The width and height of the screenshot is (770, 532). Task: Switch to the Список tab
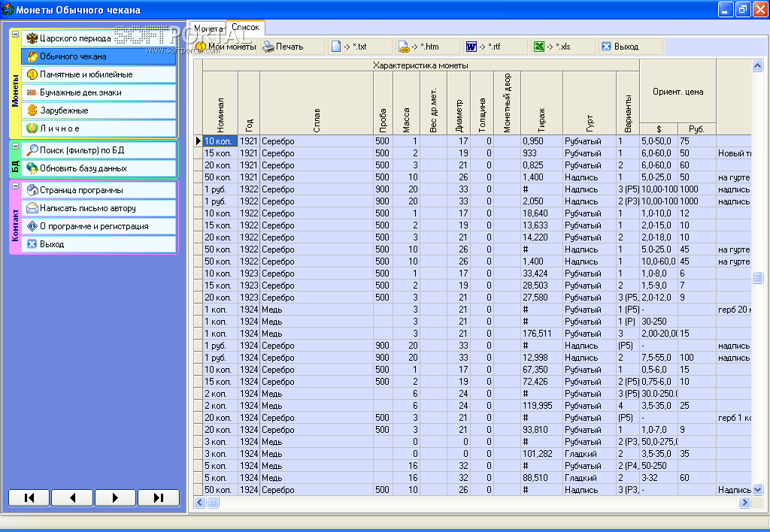tap(245, 27)
